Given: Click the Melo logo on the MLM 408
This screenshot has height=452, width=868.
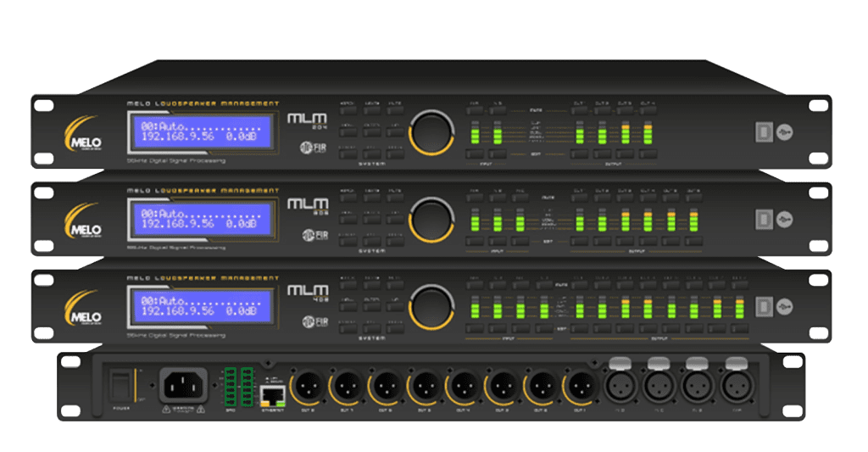Looking at the screenshot, I should [83, 309].
